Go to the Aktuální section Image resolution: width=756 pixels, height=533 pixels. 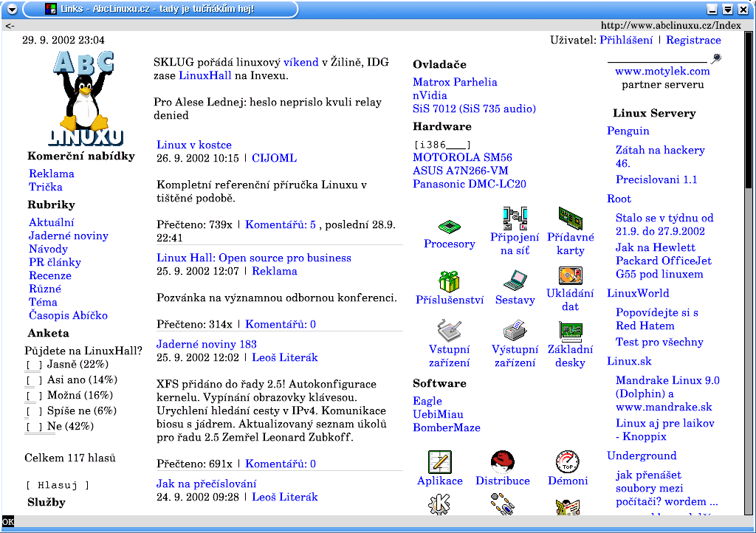pyautogui.click(x=51, y=222)
